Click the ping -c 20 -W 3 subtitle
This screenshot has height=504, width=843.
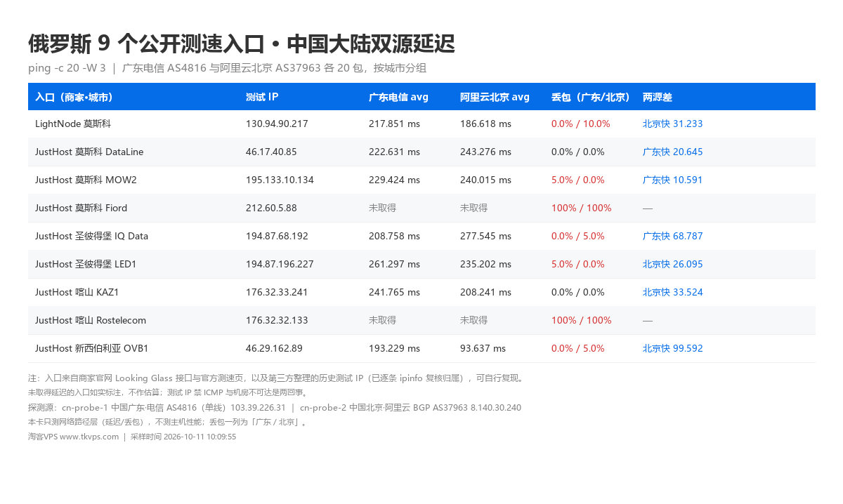point(67,68)
